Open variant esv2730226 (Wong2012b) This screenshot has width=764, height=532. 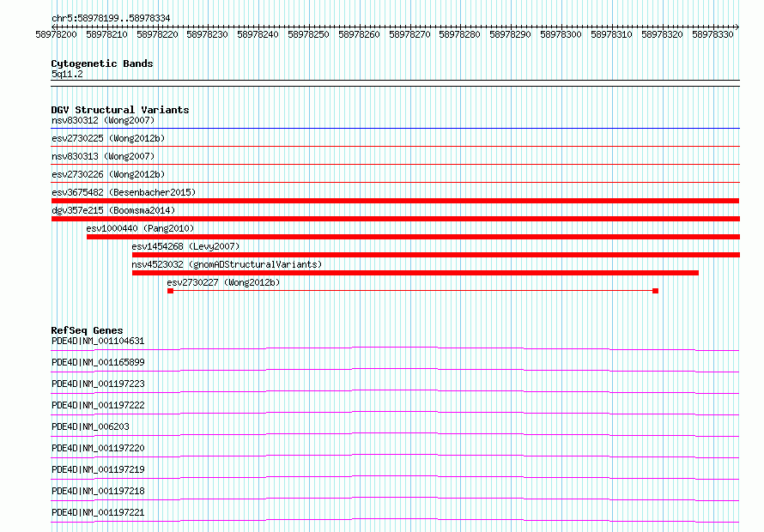pos(108,174)
